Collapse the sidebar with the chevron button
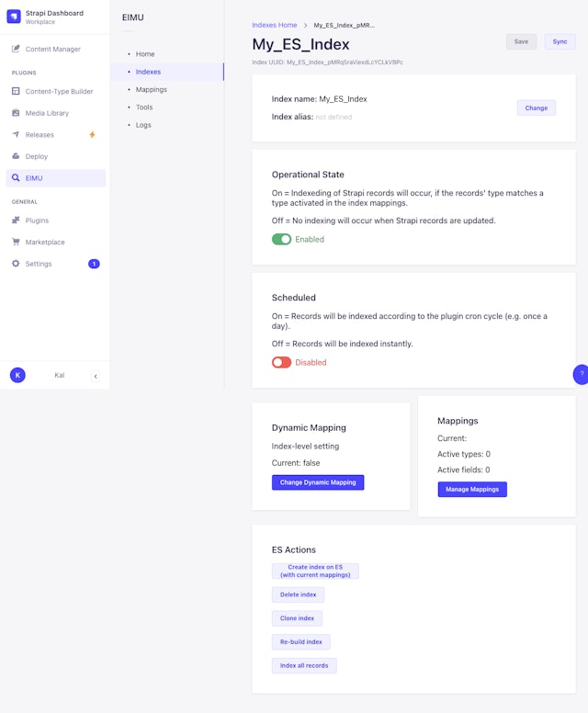Screen dimensions: 588x713 pos(96,376)
